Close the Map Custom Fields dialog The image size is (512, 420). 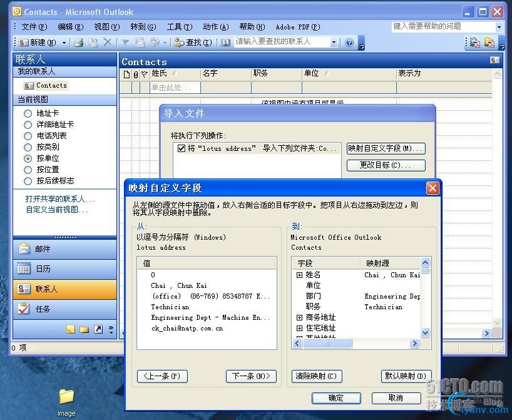point(433,188)
